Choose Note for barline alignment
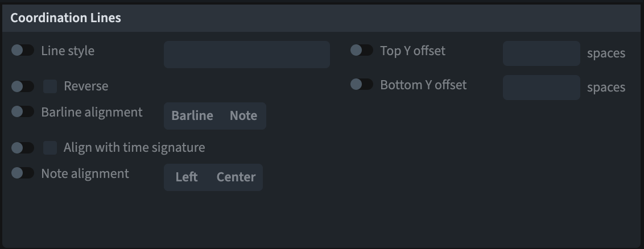Image resolution: width=644 pixels, height=249 pixels. coord(243,116)
